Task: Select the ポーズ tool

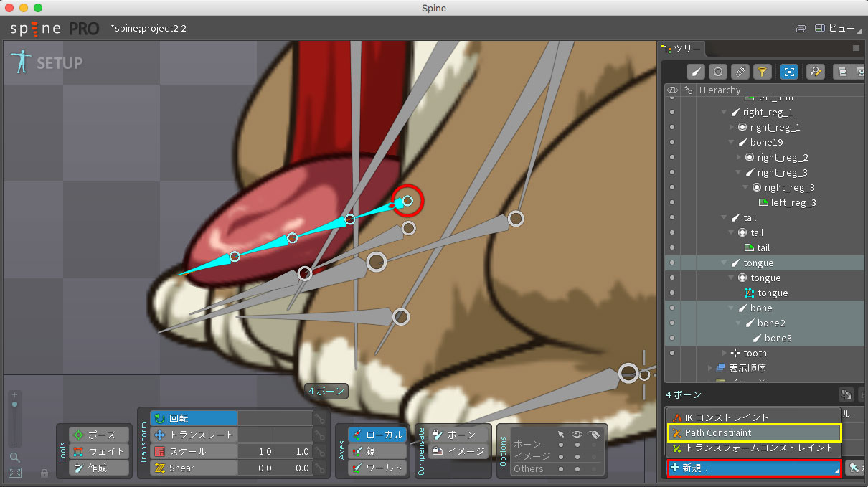Action: tap(99, 435)
